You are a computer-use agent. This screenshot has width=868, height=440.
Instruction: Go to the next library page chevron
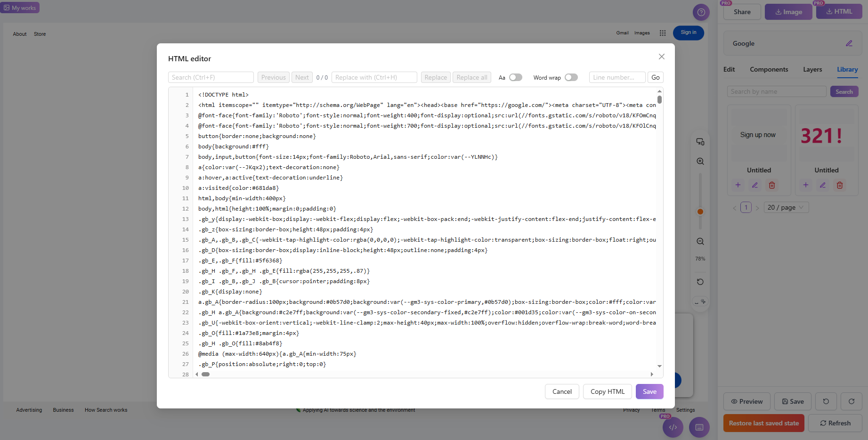tap(757, 207)
